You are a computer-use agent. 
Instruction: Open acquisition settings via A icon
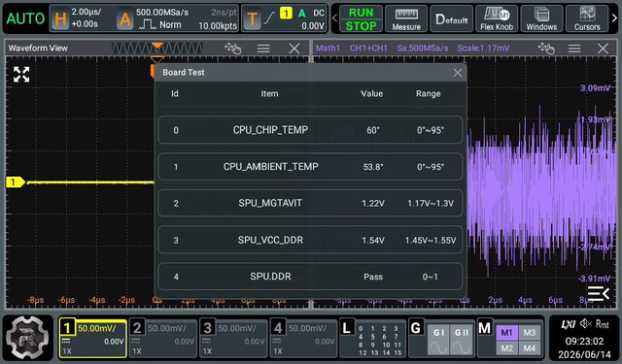(x=125, y=18)
